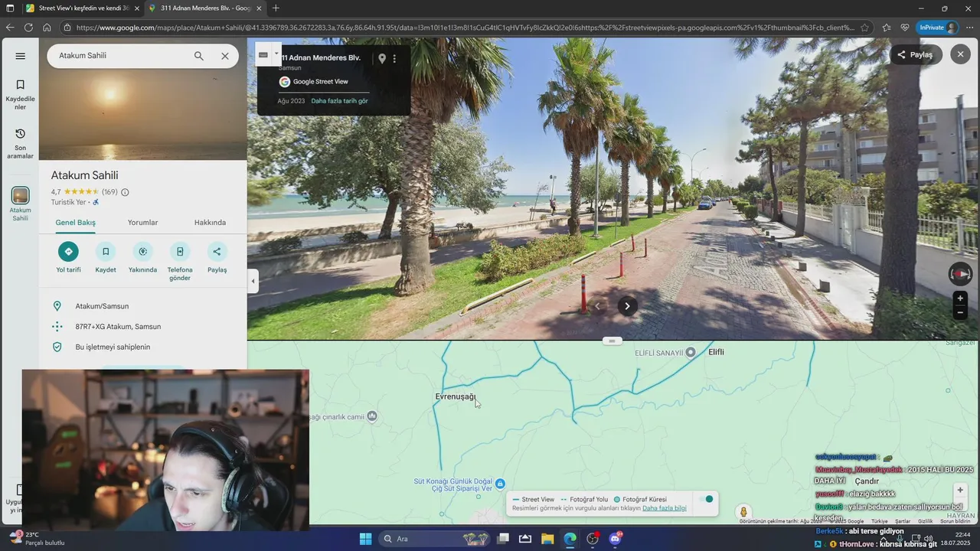
Task: Open rating info icon beside 169 reviews
Action: (125, 192)
